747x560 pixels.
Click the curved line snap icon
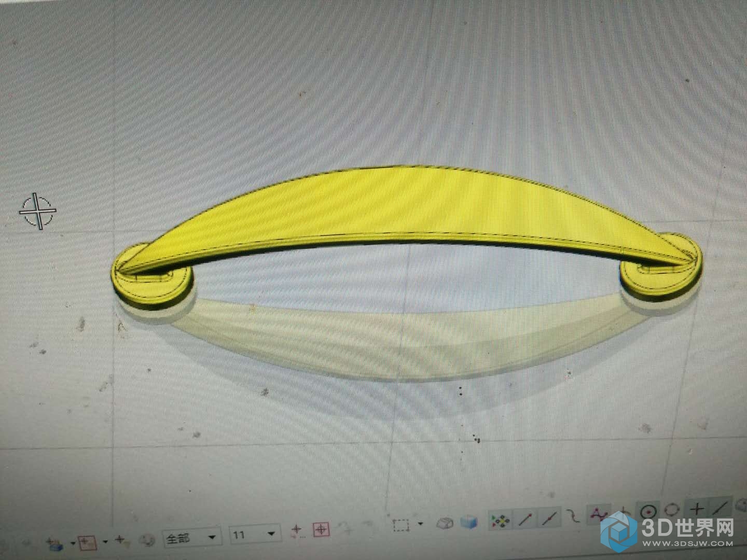click(573, 515)
